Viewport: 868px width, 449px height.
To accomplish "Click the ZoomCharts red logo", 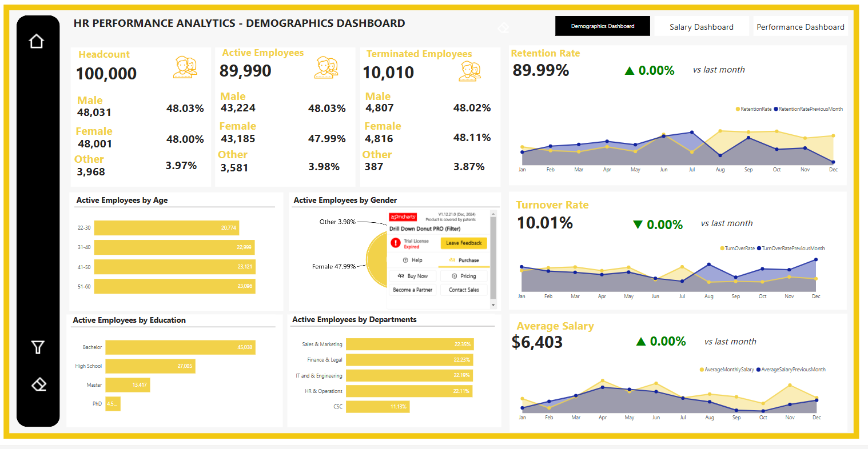I will pyautogui.click(x=403, y=217).
